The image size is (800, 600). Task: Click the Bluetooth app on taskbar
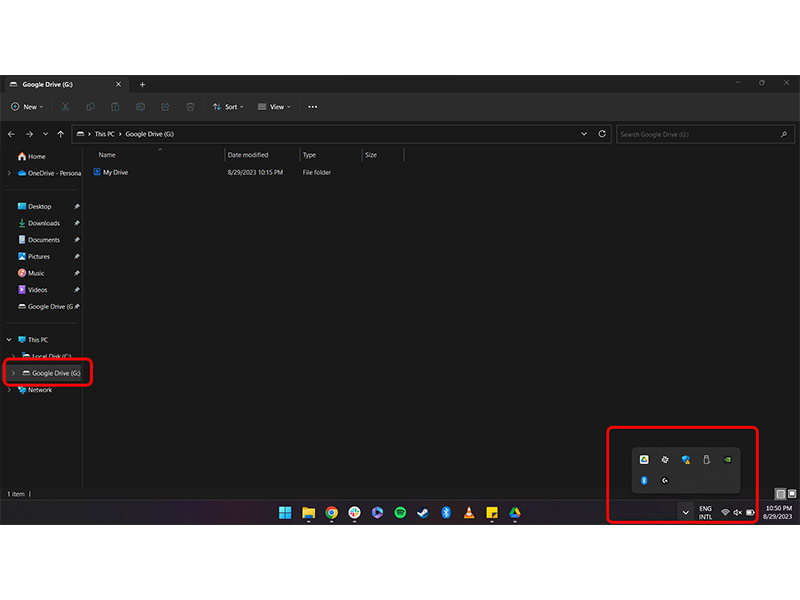(x=446, y=512)
